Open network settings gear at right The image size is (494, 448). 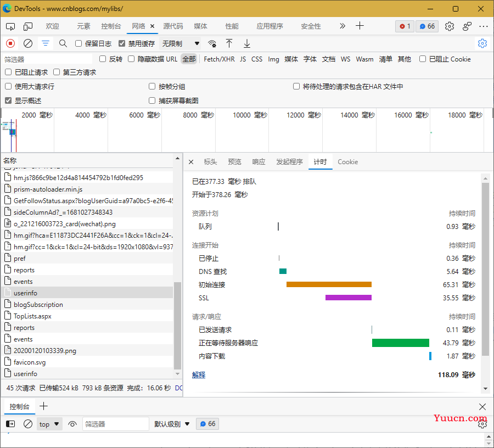[x=482, y=43]
